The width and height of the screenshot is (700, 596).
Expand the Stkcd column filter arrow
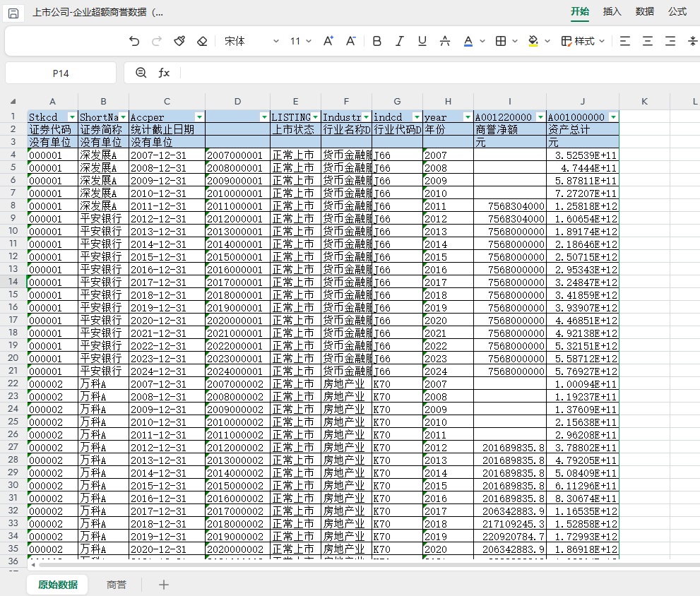pyautogui.click(x=71, y=117)
